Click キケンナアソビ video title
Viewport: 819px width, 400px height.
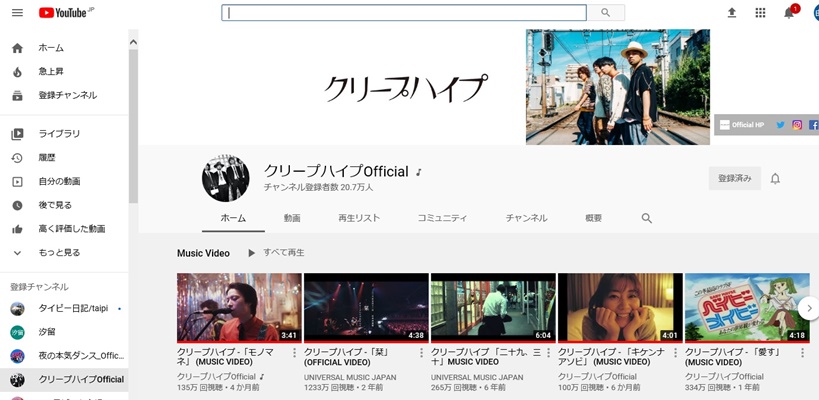click(x=611, y=357)
